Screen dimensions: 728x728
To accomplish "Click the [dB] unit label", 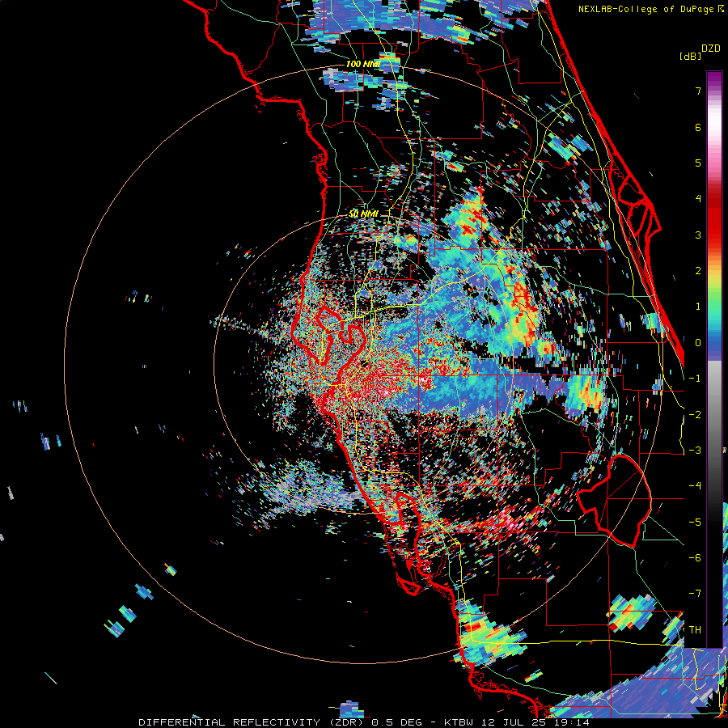I will tap(690, 56).
